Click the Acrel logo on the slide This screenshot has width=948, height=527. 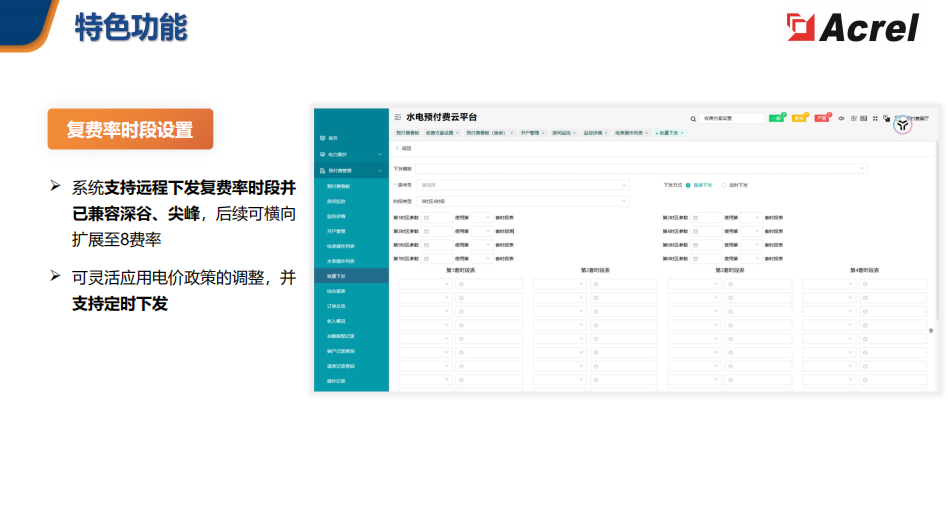(852, 28)
